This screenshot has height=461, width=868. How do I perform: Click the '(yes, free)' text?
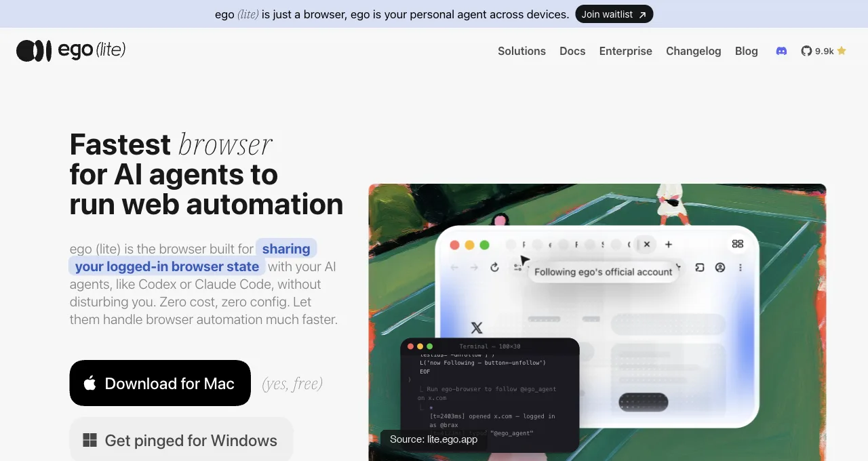pyautogui.click(x=292, y=384)
